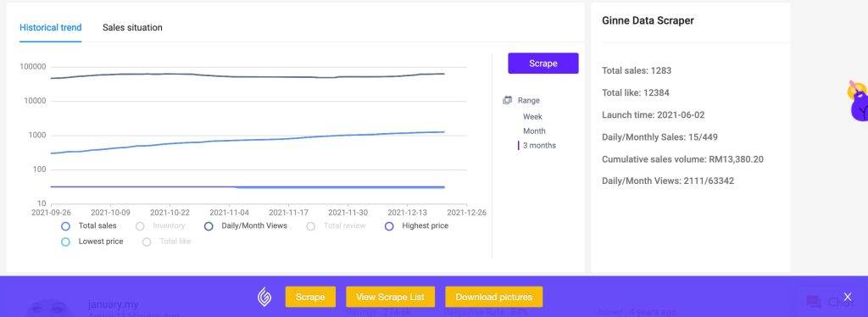
Task: Show Total review series in chart
Action: (311, 226)
